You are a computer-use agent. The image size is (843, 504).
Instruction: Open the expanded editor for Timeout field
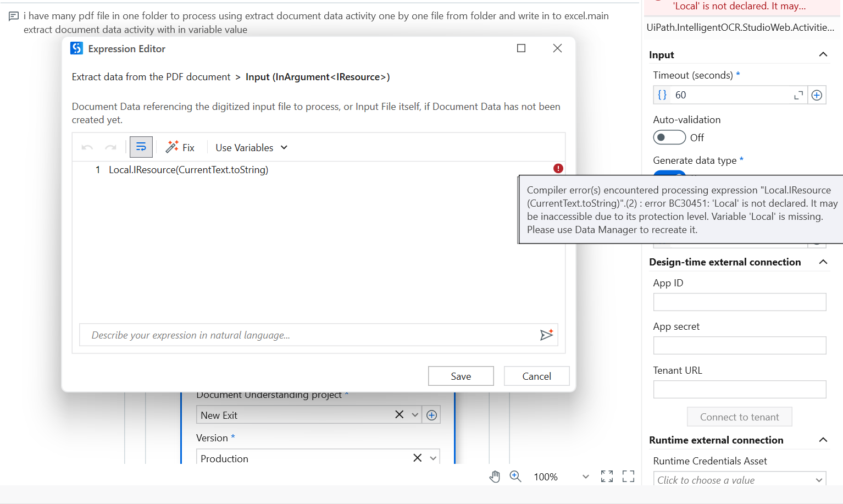coord(798,95)
